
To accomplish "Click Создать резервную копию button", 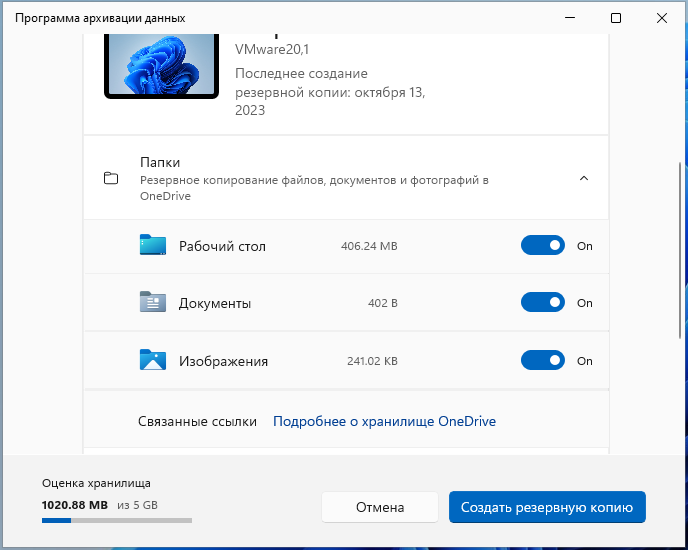I will coord(547,507).
